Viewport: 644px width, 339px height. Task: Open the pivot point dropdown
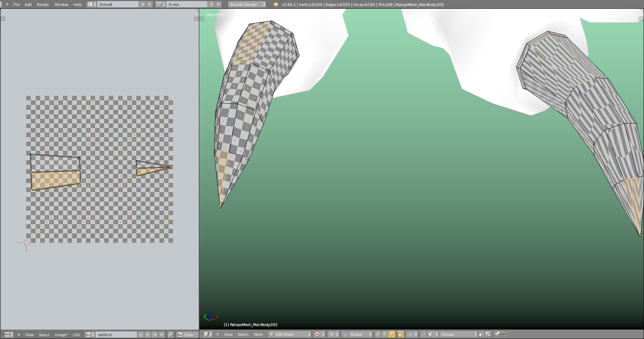[333, 334]
